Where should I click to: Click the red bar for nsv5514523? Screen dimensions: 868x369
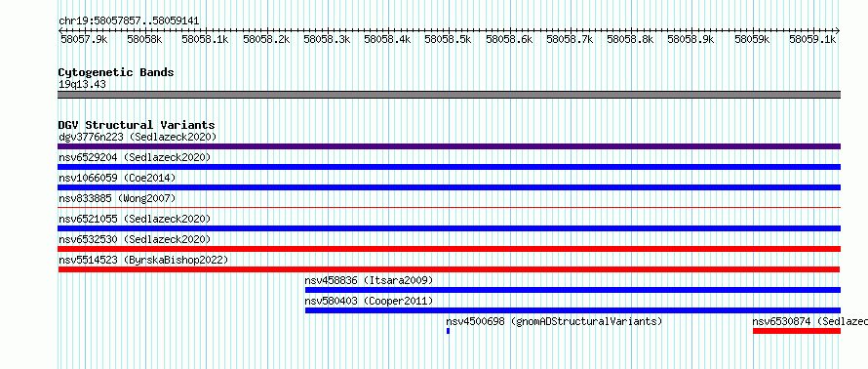(x=449, y=269)
